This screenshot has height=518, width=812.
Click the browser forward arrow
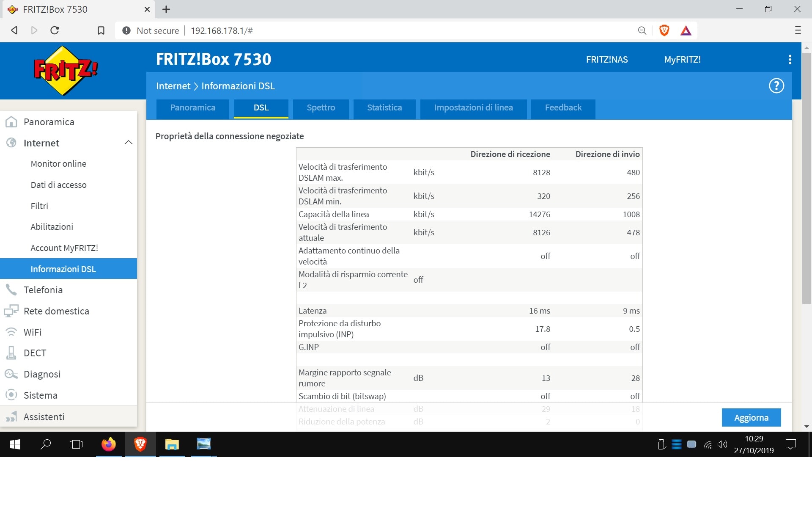point(34,30)
